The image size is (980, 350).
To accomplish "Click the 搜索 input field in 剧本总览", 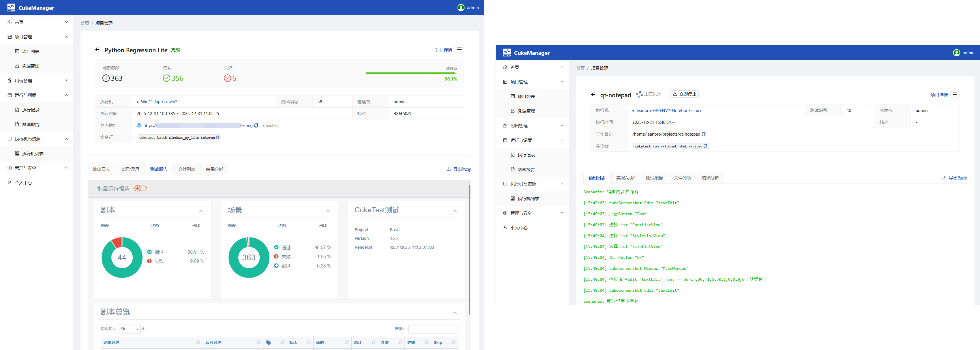I will coord(433,329).
